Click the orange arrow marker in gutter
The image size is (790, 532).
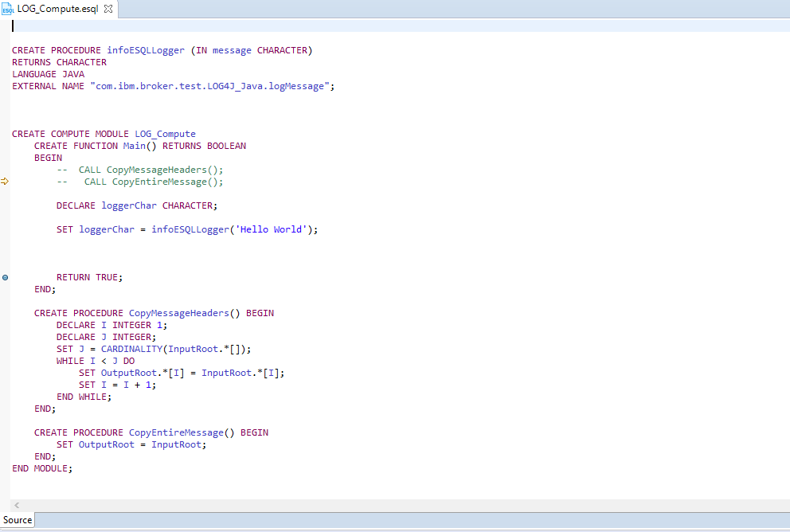click(5, 182)
